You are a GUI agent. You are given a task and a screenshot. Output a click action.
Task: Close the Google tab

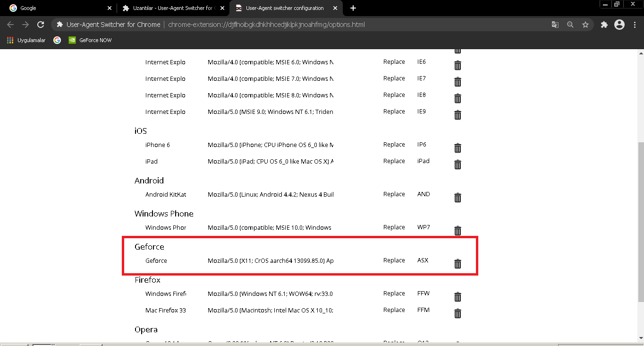110,8
